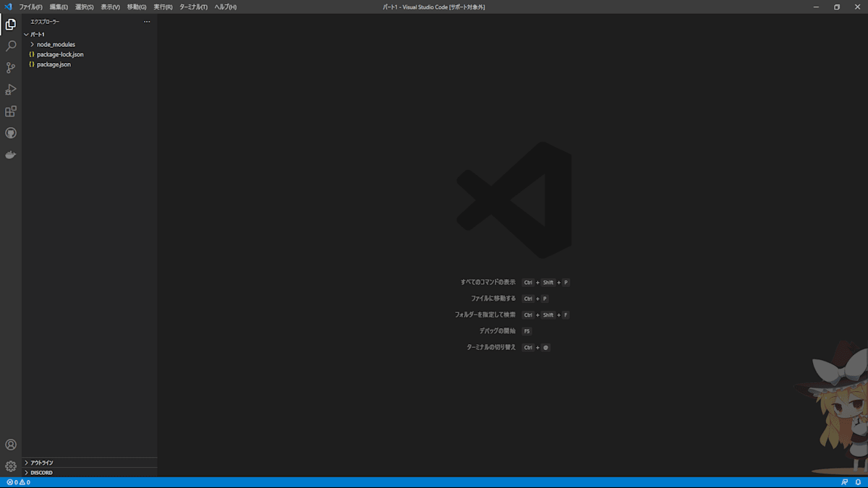This screenshot has height=488, width=868.
Task: Open the 表示(V) menu
Action: [110, 7]
